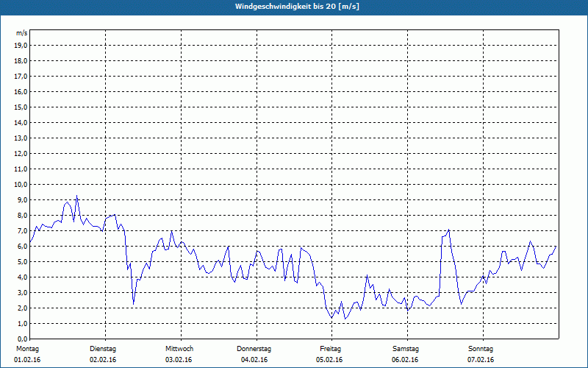Viewport: 588px width, 368px height.
Task: Click the '17,0' axis label
Action: coord(21,77)
